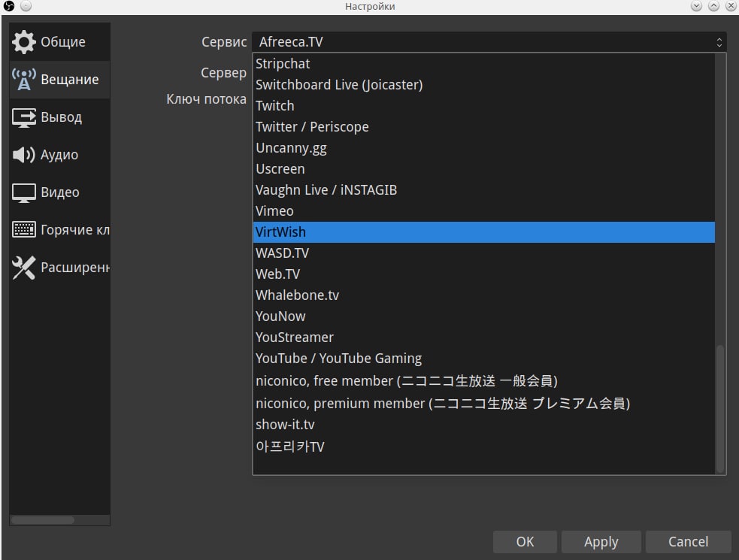Choose YouStreamer from the list

click(x=484, y=338)
